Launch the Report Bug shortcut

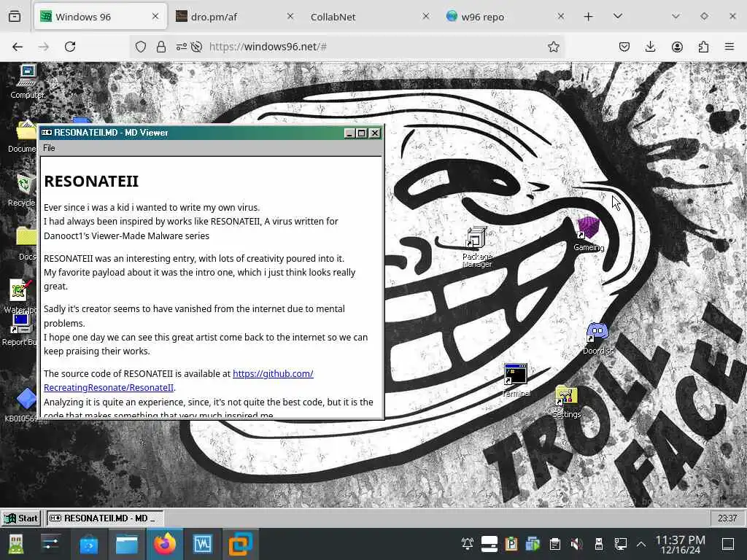(20, 330)
